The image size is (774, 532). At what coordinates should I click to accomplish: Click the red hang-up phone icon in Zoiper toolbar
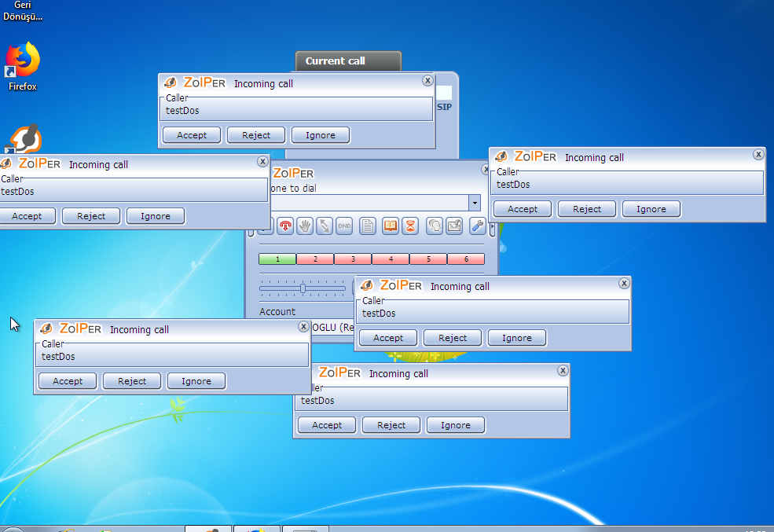point(285,226)
